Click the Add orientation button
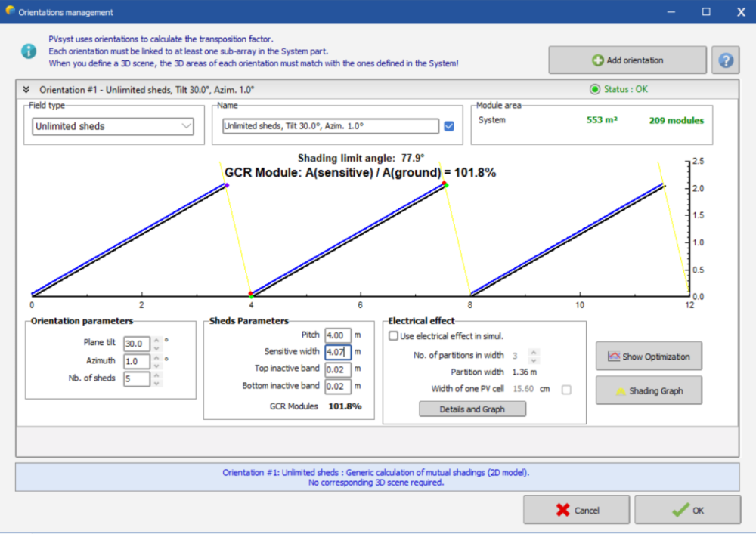The width and height of the screenshot is (756, 534). [x=627, y=60]
